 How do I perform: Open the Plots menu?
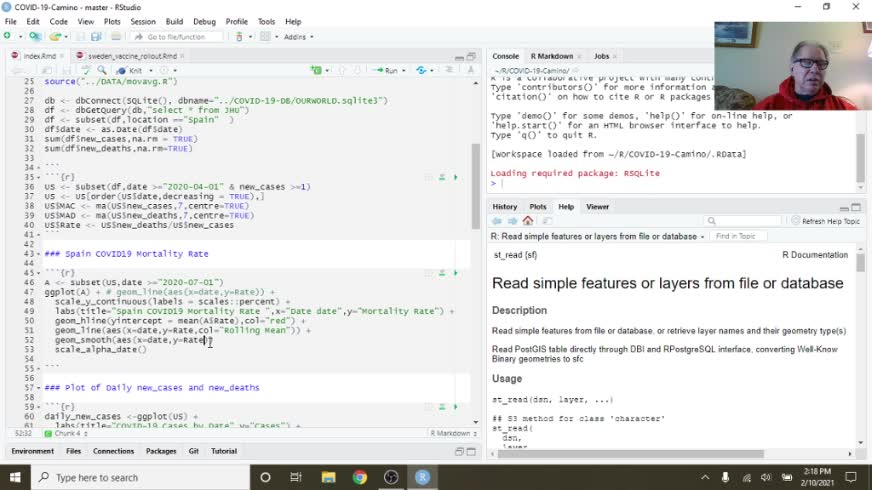[112, 22]
